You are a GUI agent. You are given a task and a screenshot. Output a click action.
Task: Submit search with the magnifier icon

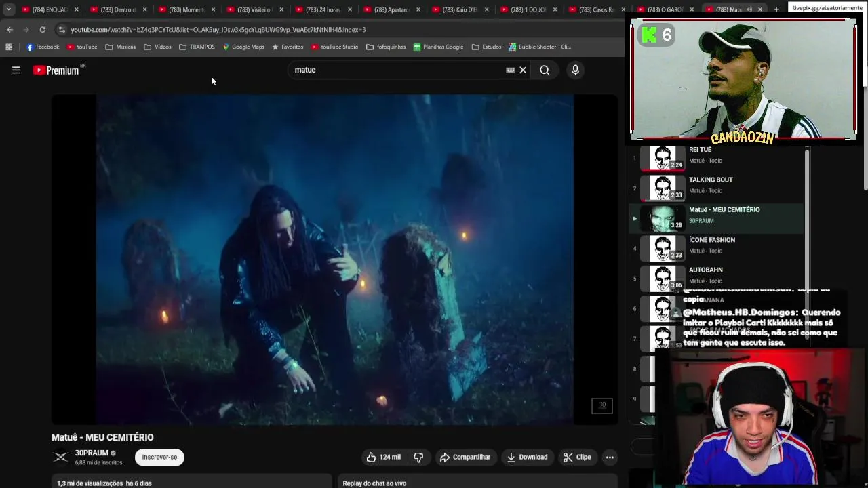(545, 70)
